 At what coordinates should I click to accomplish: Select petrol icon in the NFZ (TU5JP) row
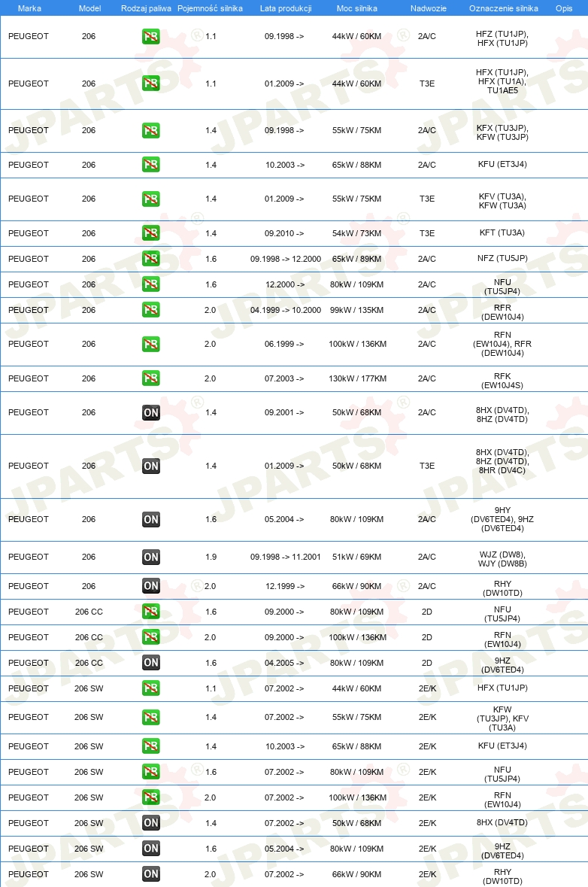click(151, 259)
